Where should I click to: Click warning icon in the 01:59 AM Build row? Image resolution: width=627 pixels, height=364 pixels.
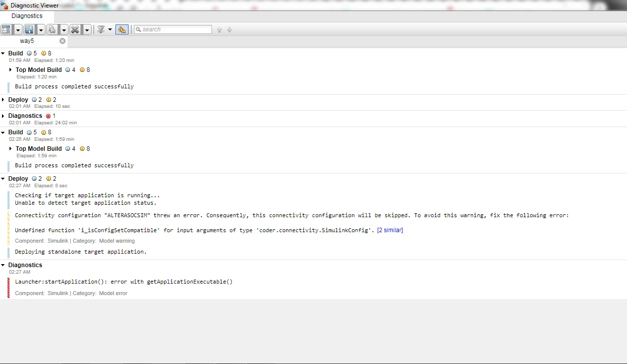[43, 53]
